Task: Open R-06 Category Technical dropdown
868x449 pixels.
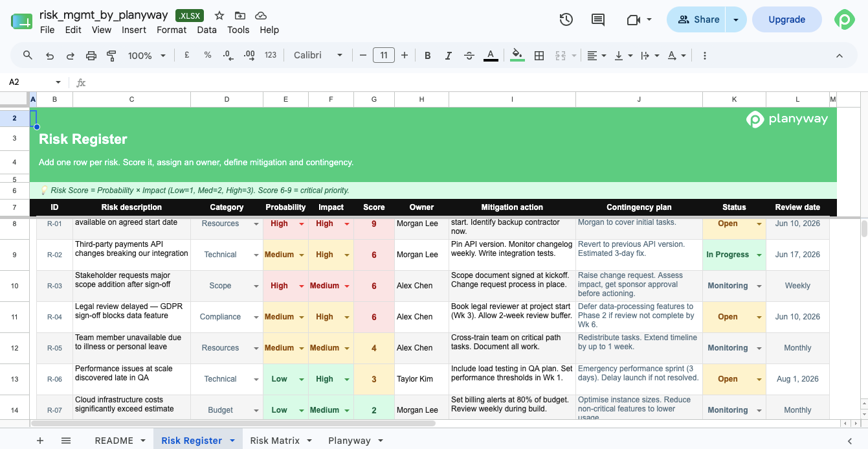Action: click(x=256, y=379)
